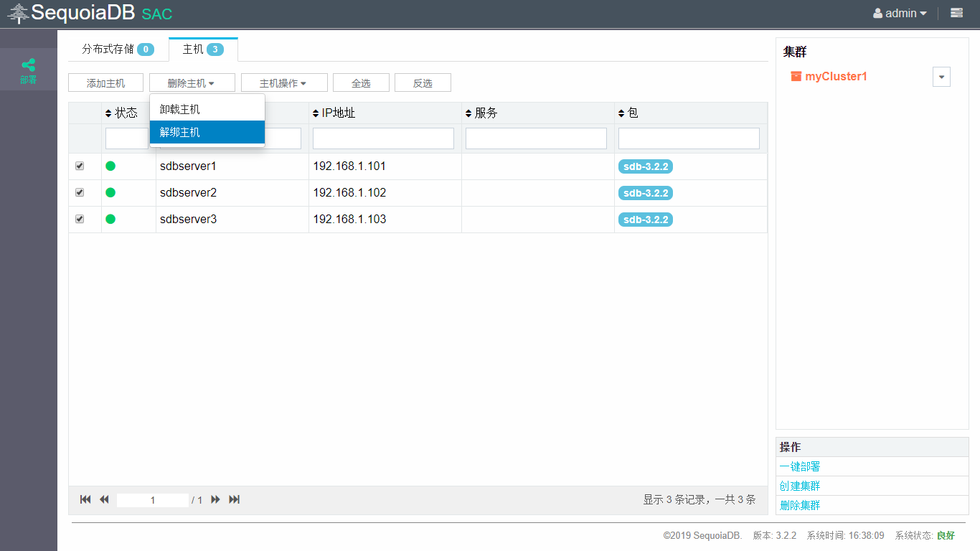The width and height of the screenshot is (980, 551).
Task: Click the SequoiaDB tree logo
Action: click(x=18, y=14)
